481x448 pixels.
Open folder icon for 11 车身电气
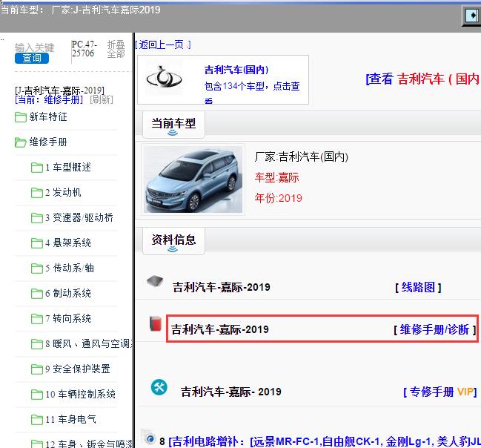pyautogui.click(x=37, y=419)
